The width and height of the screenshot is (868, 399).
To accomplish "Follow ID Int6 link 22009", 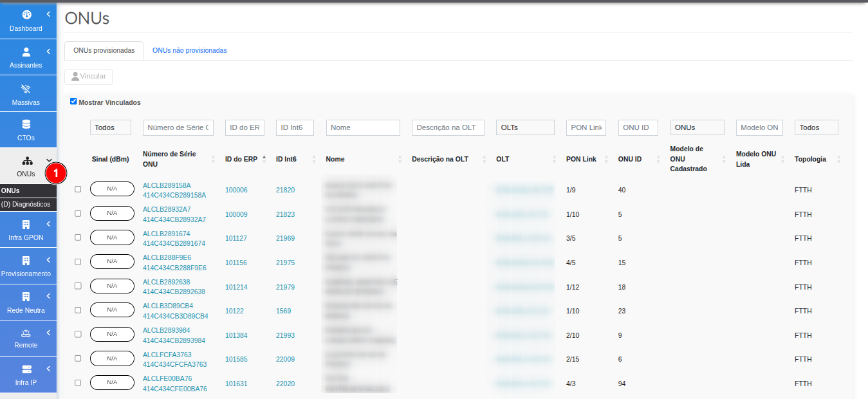I will pos(286,359).
